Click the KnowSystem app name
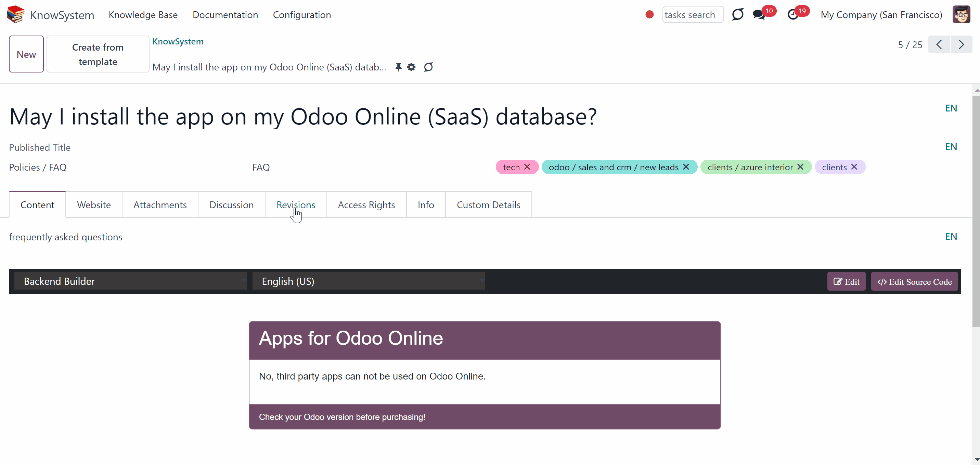Viewport: 980px width, 465px height. pyautogui.click(x=62, y=15)
